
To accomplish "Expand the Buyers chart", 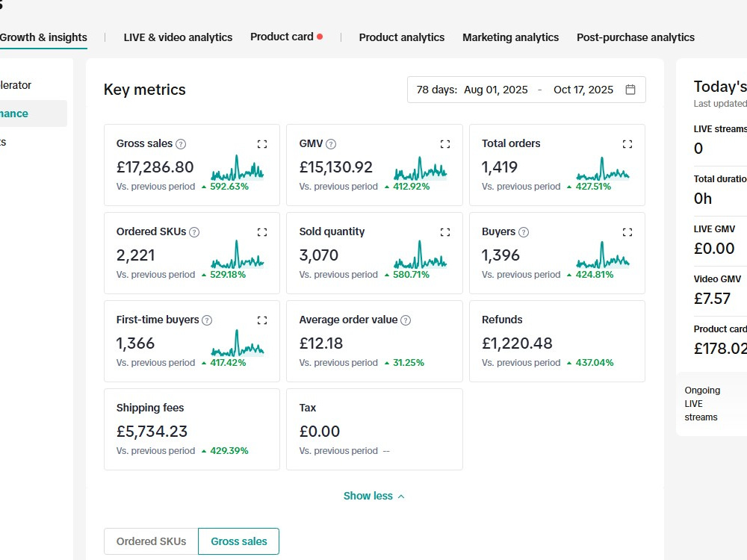I will tap(627, 232).
